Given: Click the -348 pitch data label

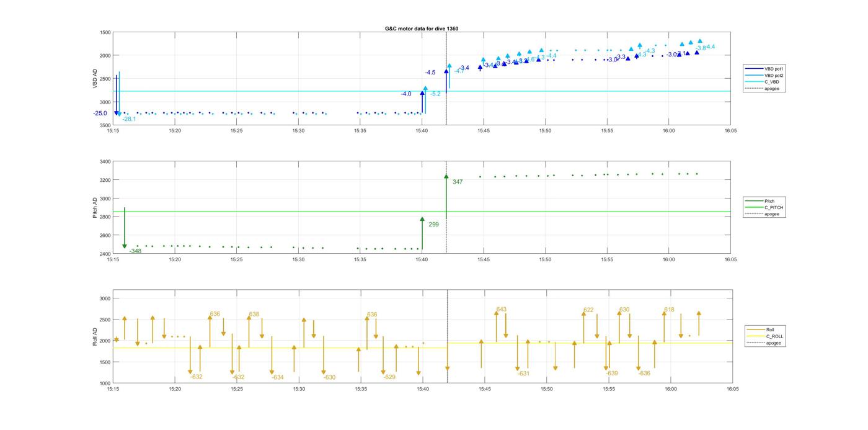Looking at the screenshot, I should click(135, 251).
